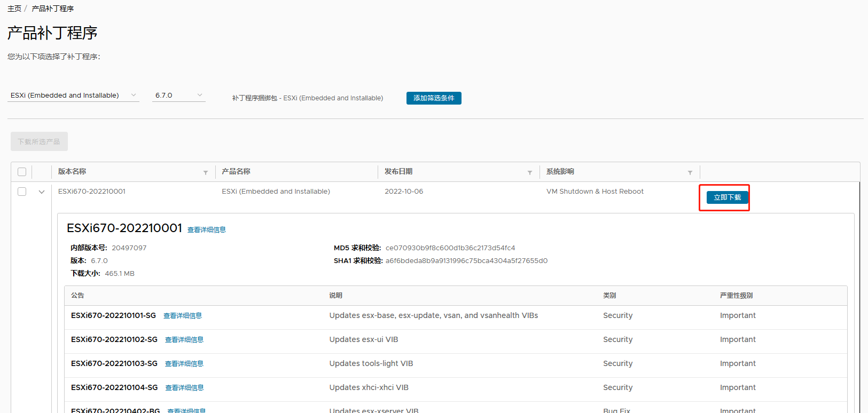Click the 下载所选产品 button
This screenshot has height=413, width=868.
pyautogui.click(x=39, y=141)
